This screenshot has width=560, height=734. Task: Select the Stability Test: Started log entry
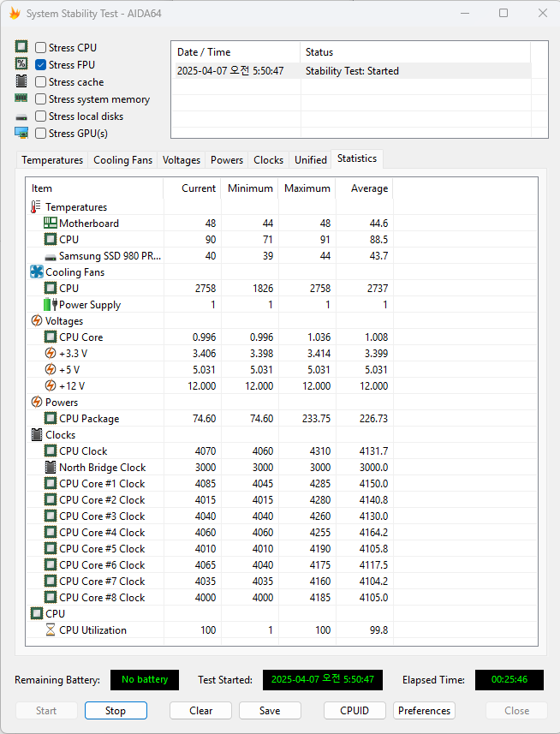pos(354,71)
